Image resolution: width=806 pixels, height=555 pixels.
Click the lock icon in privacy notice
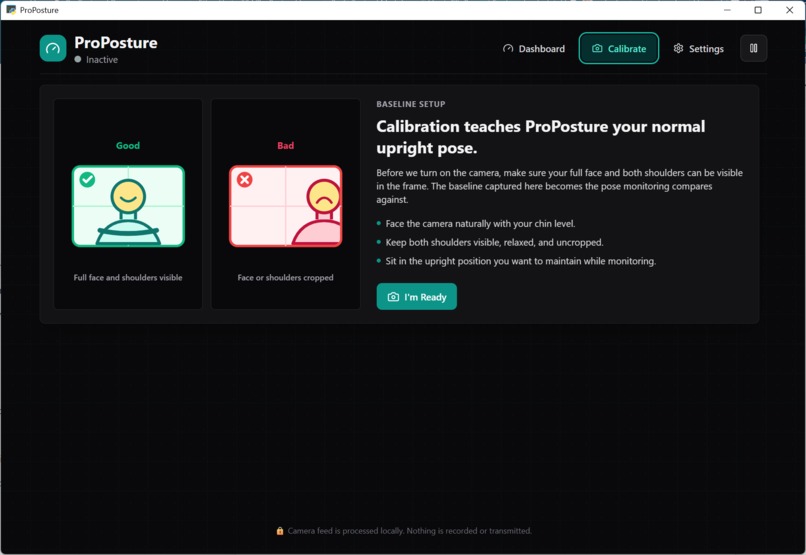point(280,531)
